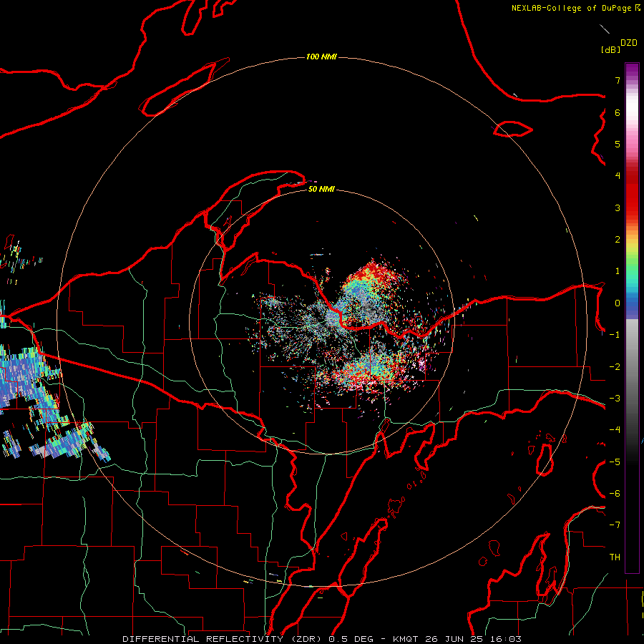Click the KMQT station identifier in the caption

(x=406, y=639)
